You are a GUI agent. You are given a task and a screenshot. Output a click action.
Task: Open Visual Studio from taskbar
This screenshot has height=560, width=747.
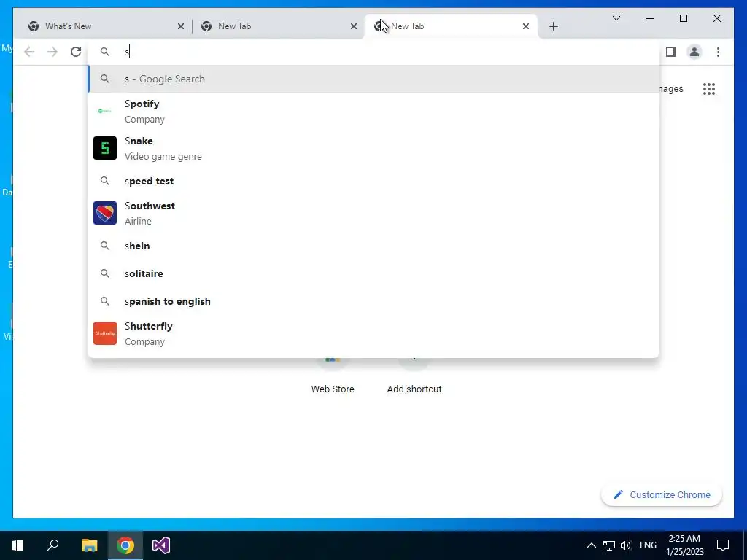pyautogui.click(x=161, y=545)
